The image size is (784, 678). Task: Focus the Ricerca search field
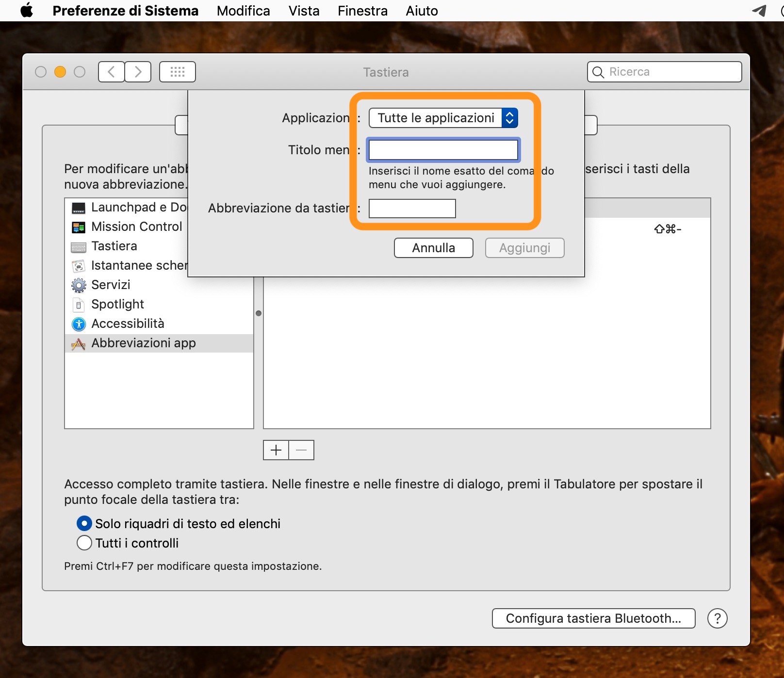pyautogui.click(x=665, y=72)
